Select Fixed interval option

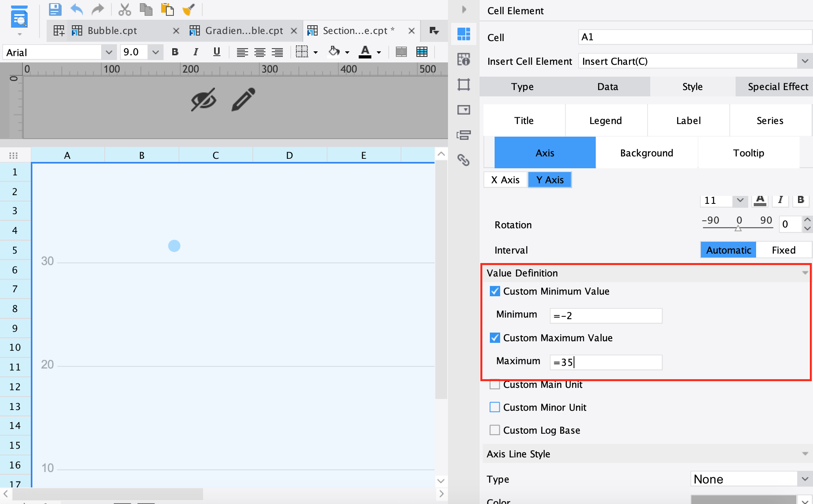[783, 250]
